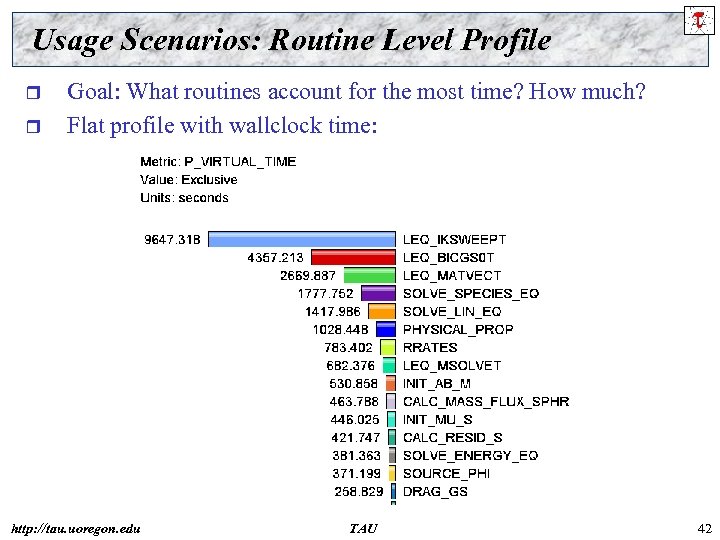Click the orange SOLVE_LIN_EQ bar
This screenshot has height=540, width=720.
[382, 311]
